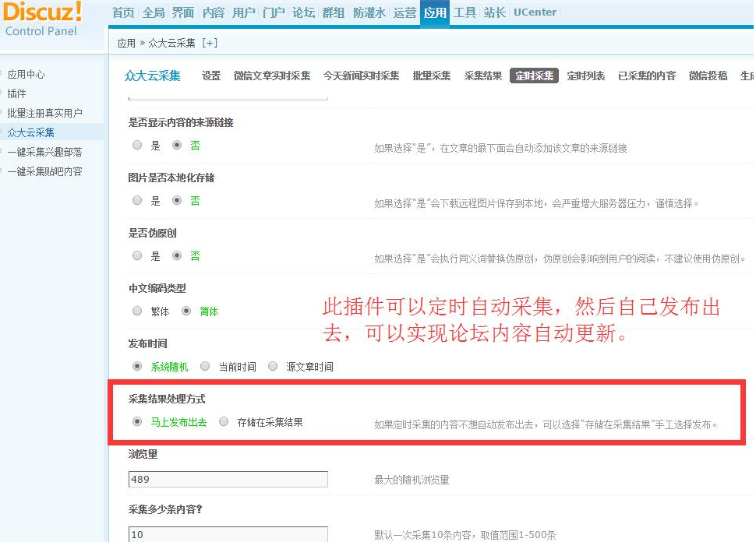Choose 简体 encoding radio button
This screenshot has width=756, height=542.
pos(186,311)
